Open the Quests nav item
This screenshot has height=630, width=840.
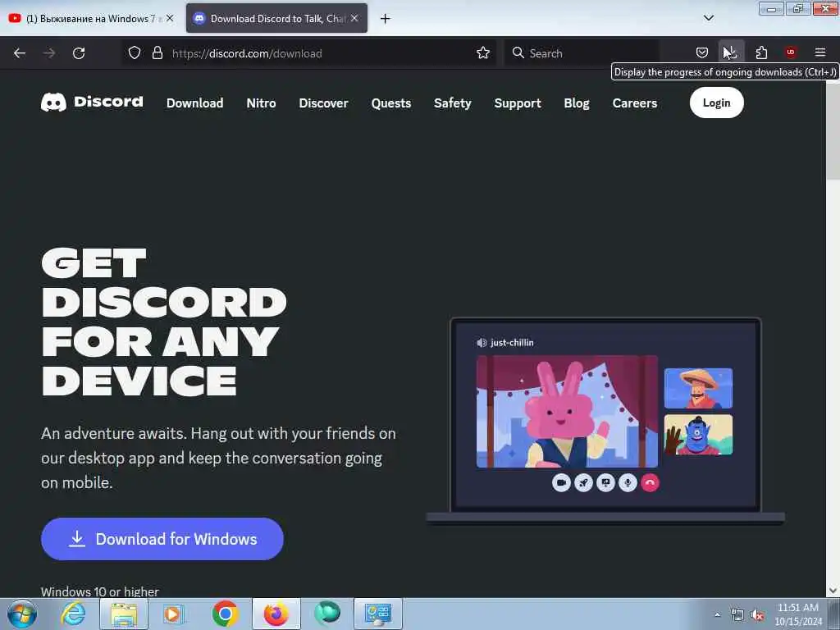tap(391, 103)
